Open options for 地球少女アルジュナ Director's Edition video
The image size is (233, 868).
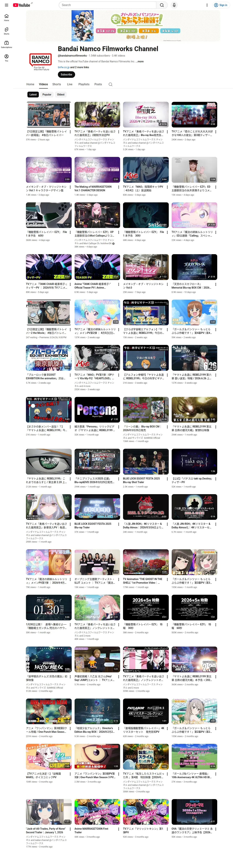[x=118, y=729]
